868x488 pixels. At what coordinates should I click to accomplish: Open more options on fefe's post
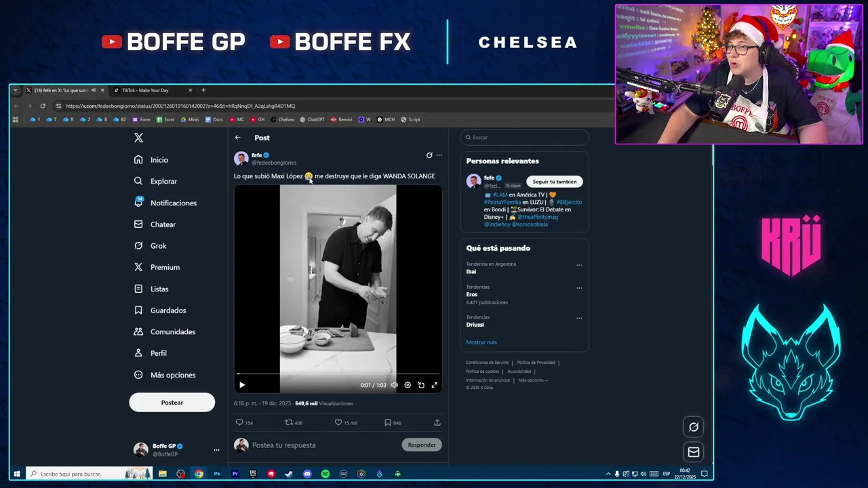(439, 155)
